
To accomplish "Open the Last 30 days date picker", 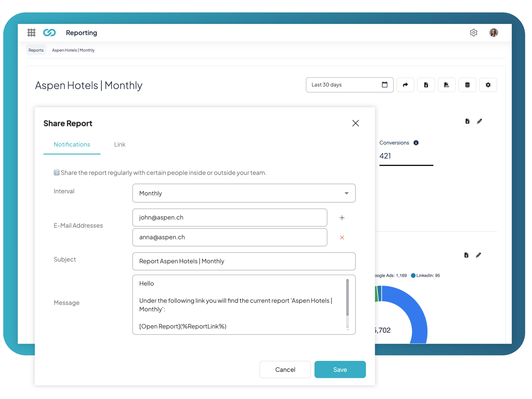I will click(x=349, y=85).
